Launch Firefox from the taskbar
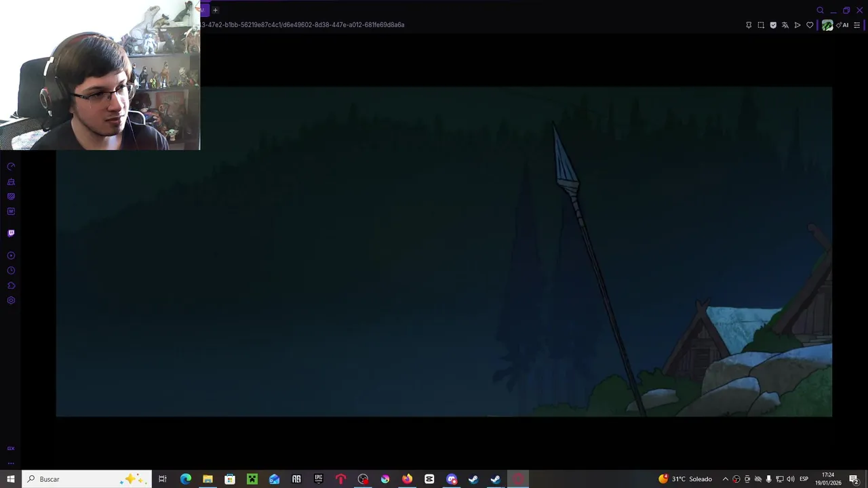Viewport: 868px width, 488px height. click(x=407, y=479)
